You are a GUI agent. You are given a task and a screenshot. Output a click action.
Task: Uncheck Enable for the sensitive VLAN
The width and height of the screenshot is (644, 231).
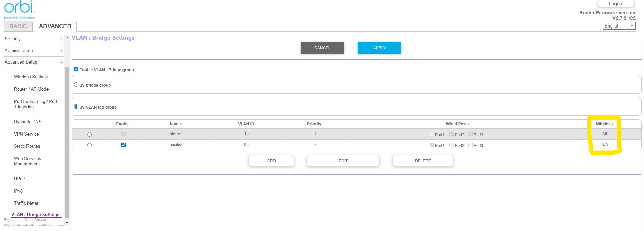pyautogui.click(x=123, y=145)
